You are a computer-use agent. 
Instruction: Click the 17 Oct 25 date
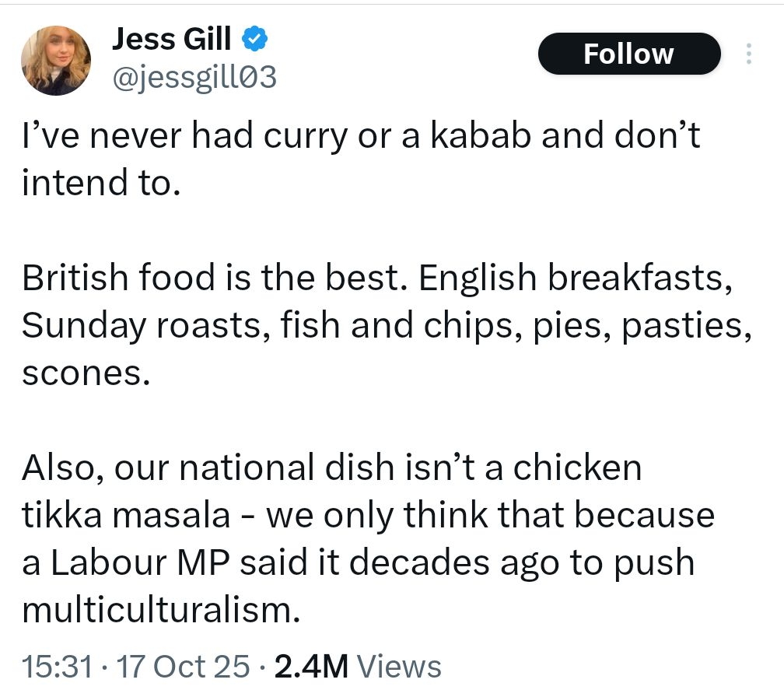180,667
